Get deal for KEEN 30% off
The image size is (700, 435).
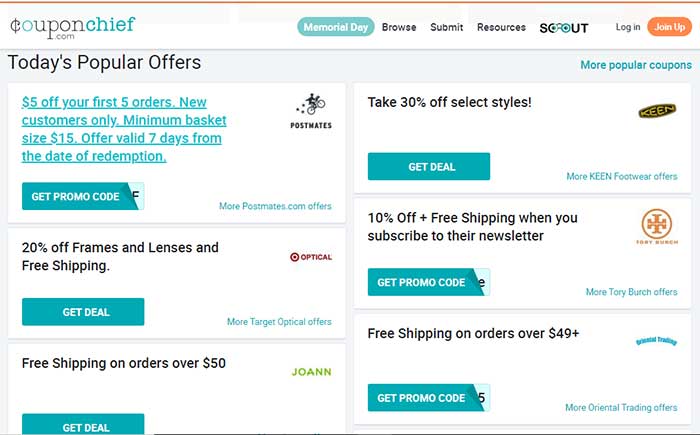pos(429,167)
